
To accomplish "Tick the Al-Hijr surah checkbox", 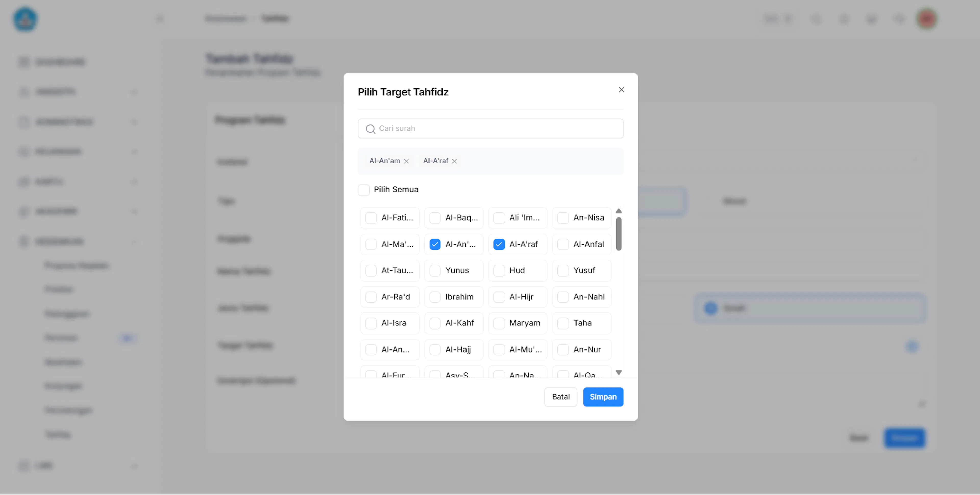I will click(499, 297).
